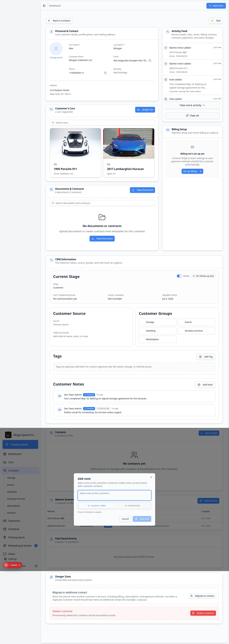229x644 pixels.
Task: Toggle the Active customer switch
Action: [x=179, y=276]
